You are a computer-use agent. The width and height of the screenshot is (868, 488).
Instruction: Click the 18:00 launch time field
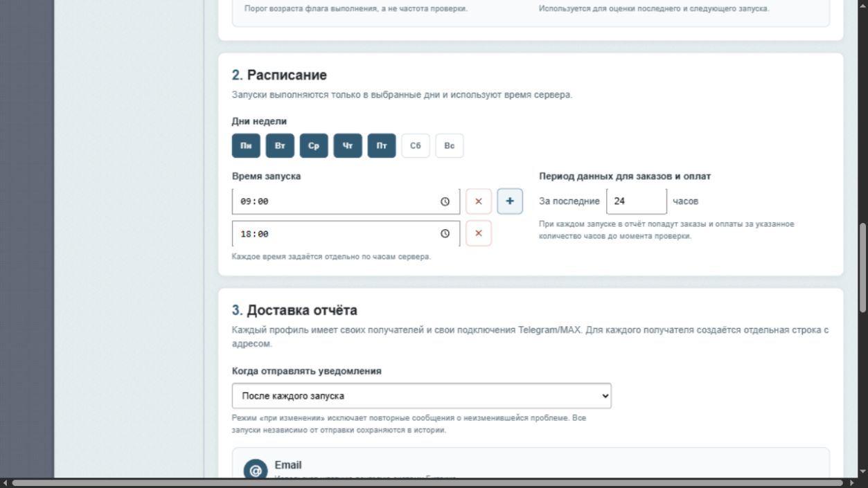346,234
